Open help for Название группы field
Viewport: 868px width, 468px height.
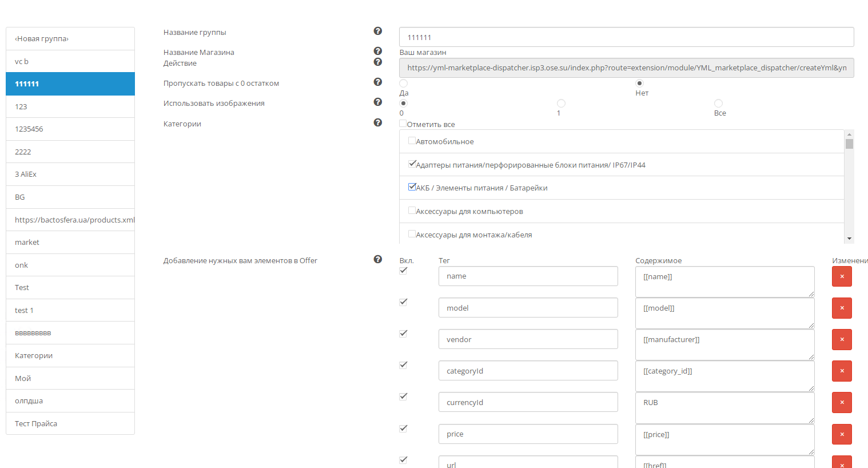click(378, 31)
